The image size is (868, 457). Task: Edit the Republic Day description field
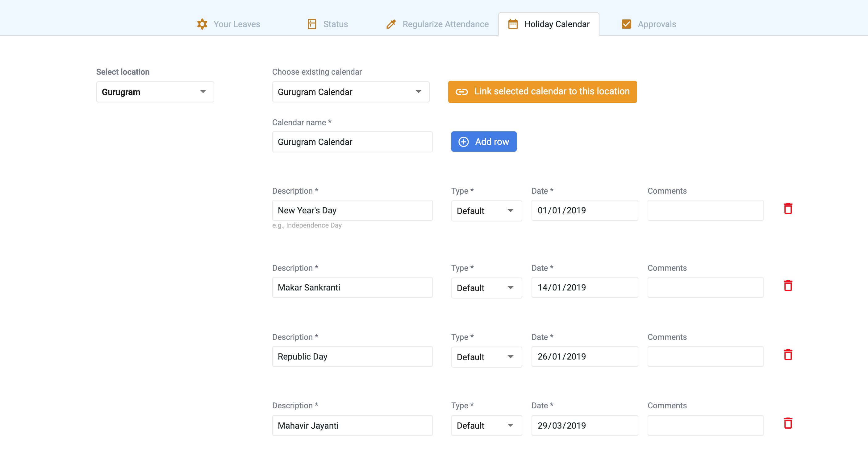[352, 356]
